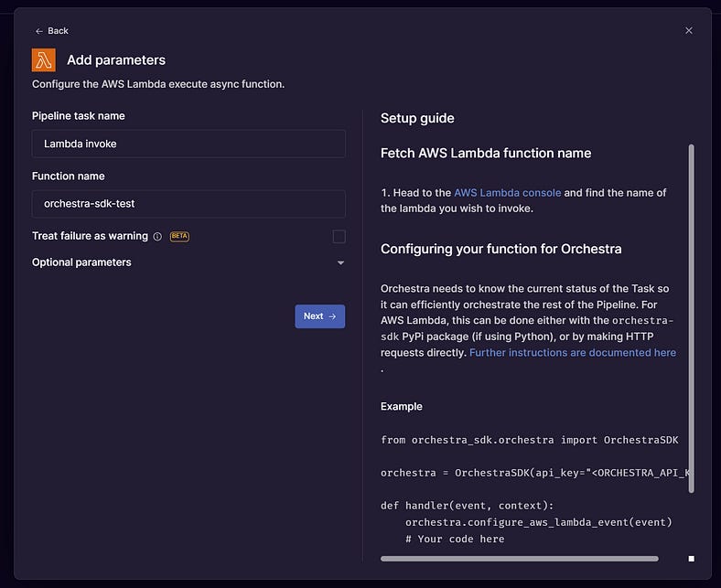Click the configure_aws_lambda_event code line
This screenshot has width=721, height=588.
pos(538,522)
